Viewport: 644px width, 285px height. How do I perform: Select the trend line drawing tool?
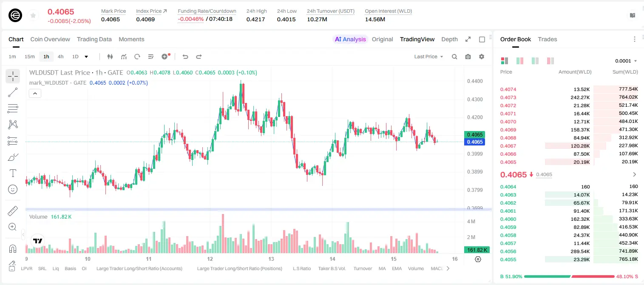13,92
